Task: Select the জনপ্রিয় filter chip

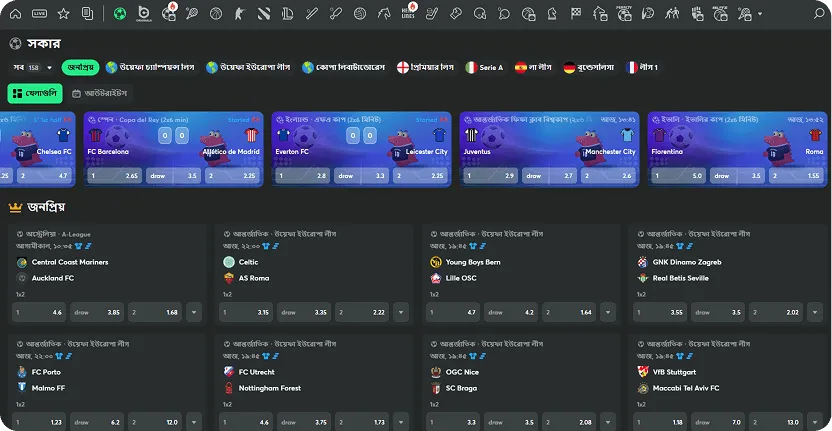Action: pyautogui.click(x=81, y=67)
